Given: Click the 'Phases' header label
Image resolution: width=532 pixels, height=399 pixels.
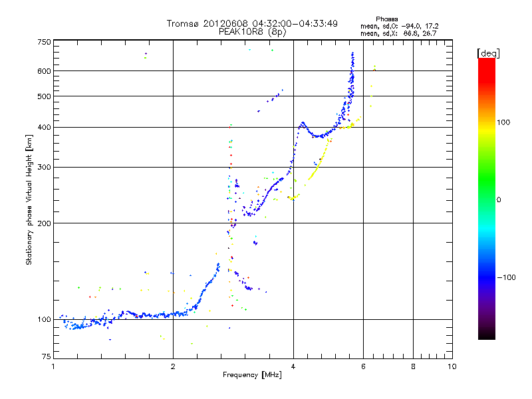Looking at the screenshot, I should (387, 19).
